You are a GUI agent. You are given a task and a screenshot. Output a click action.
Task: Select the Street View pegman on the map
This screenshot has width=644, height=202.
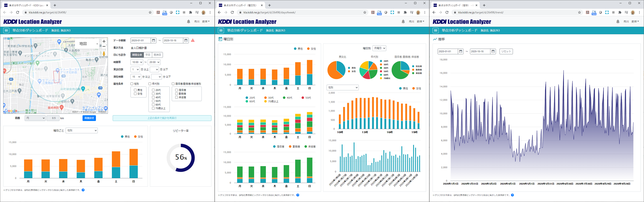[104, 54]
